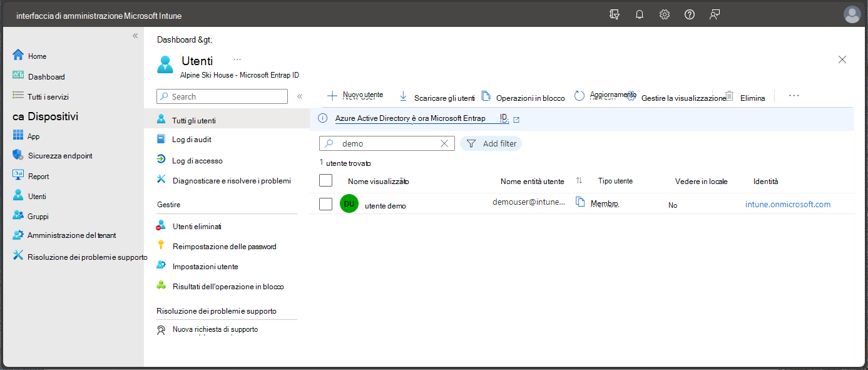Select the utente demo row checkbox

point(325,204)
